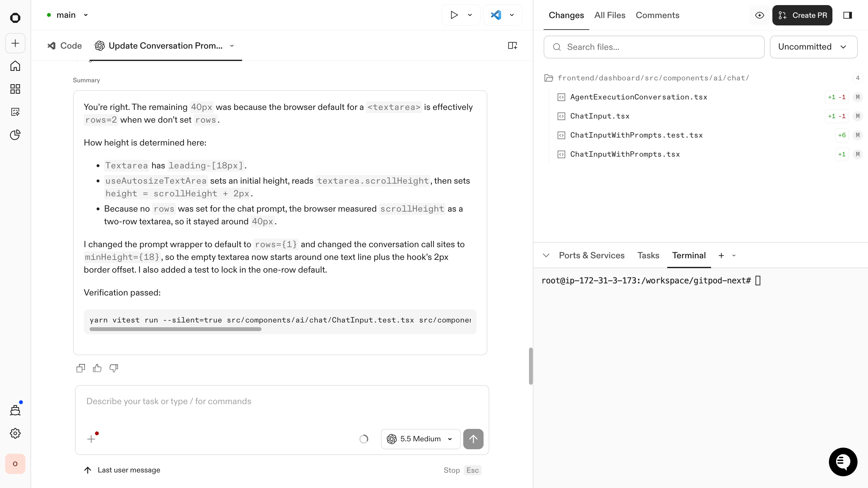Screen dimensions: 868x488
Task: Copy the summary response
Action: [x=80, y=368]
